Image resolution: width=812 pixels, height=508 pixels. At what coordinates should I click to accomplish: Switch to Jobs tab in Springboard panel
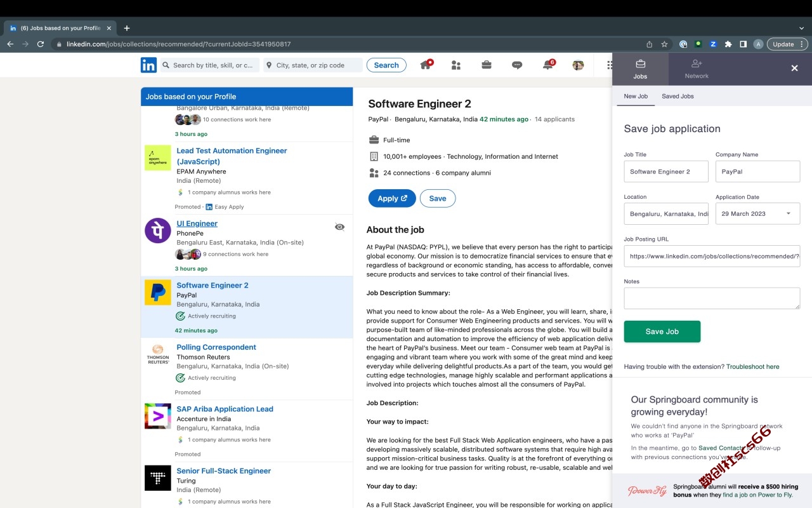pyautogui.click(x=640, y=69)
